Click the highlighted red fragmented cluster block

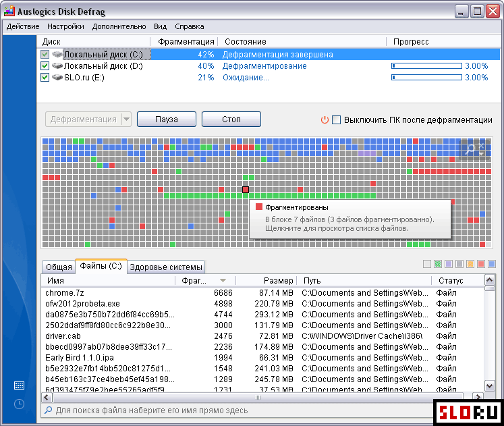pyautogui.click(x=246, y=190)
